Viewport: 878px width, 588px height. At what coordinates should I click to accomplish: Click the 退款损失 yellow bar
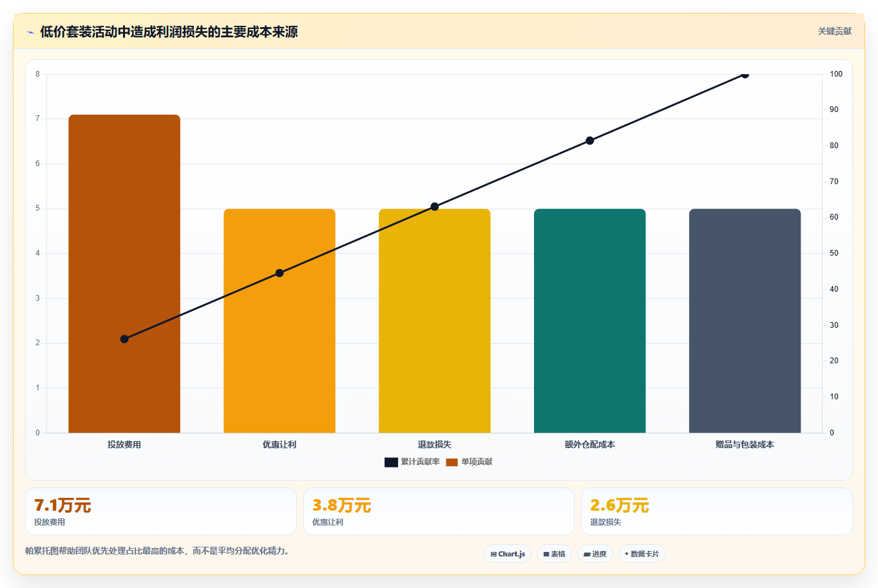coord(435,321)
